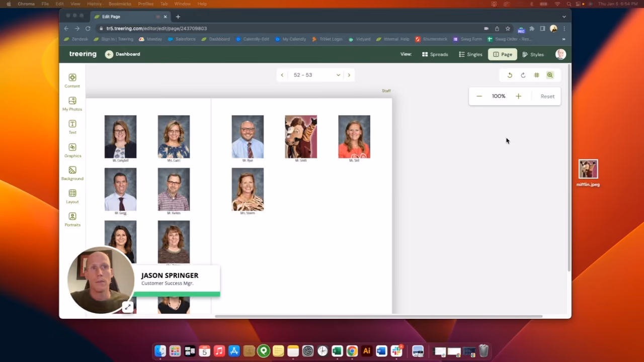644x362 pixels.
Task: Return to Dashboard via back arrow
Action: (x=109, y=54)
